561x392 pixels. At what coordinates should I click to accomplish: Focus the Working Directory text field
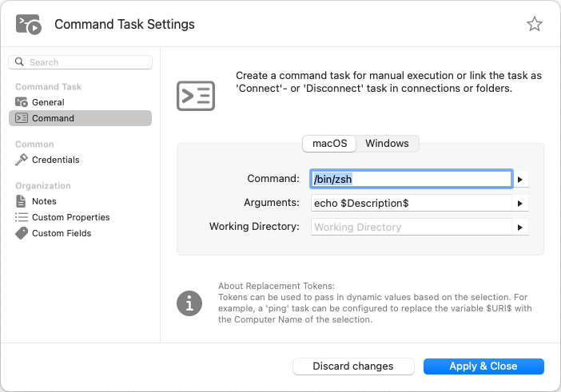[x=410, y=228]
